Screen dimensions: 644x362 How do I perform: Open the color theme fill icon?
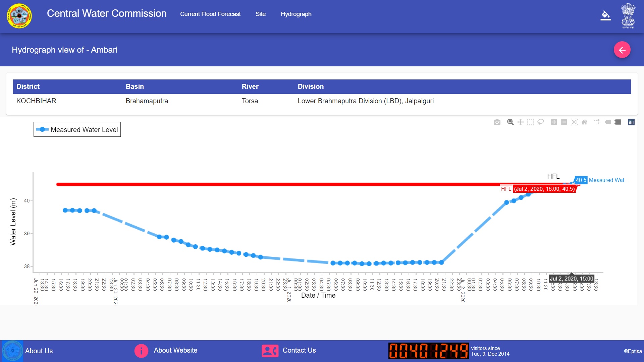point(605,15)
